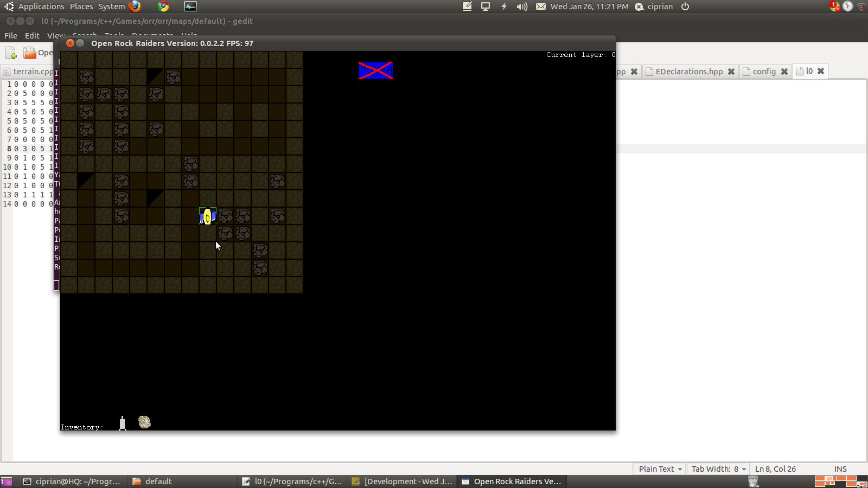Image resolution: width=868 pixels, height=488 pixels.
Task: Switch to the terrain.cpp tab
Action: (33, 72)
